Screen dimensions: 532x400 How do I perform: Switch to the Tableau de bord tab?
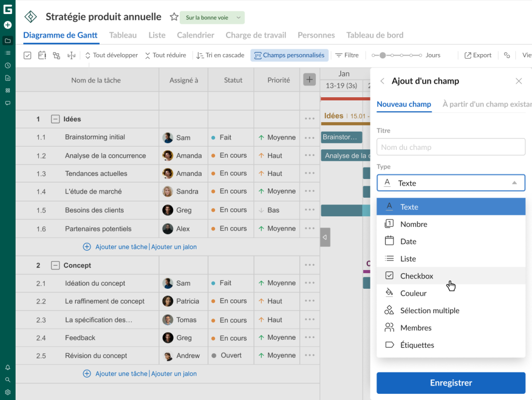[x=375, y=35]
